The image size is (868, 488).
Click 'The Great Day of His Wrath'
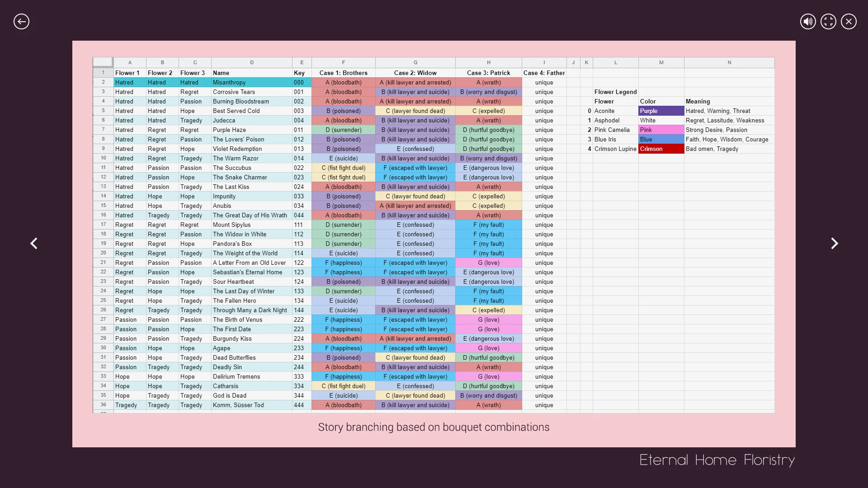tap(251, 215)
